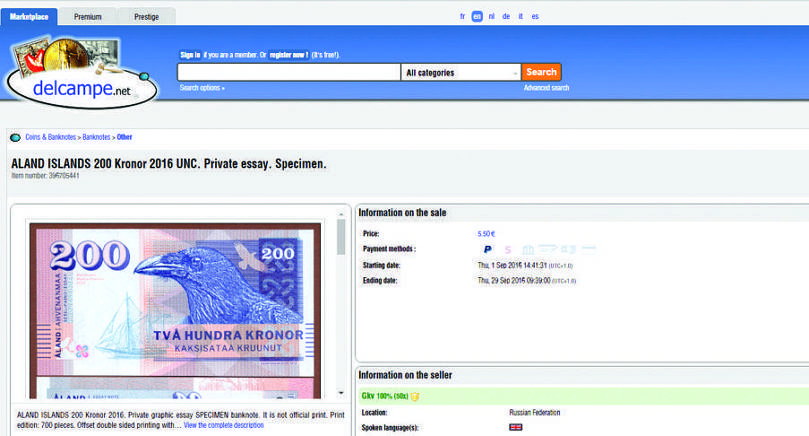Select Italian language 'it'

521,17
